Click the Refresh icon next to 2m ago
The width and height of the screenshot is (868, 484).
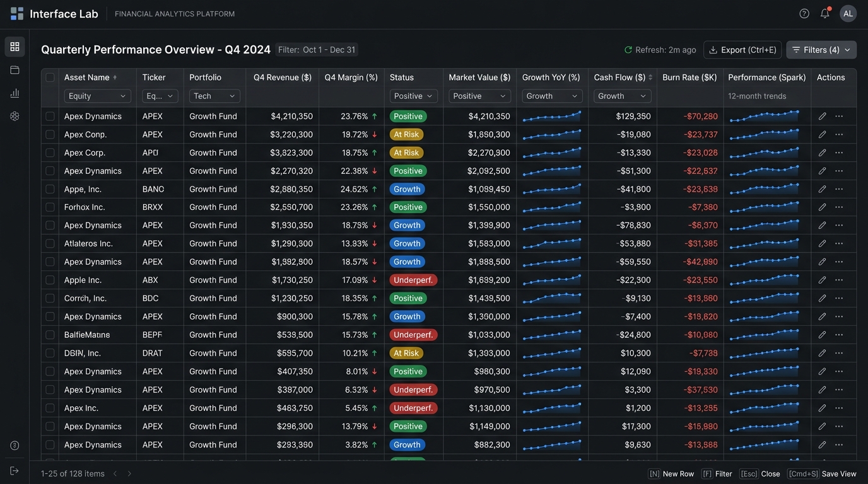(628, 50)
